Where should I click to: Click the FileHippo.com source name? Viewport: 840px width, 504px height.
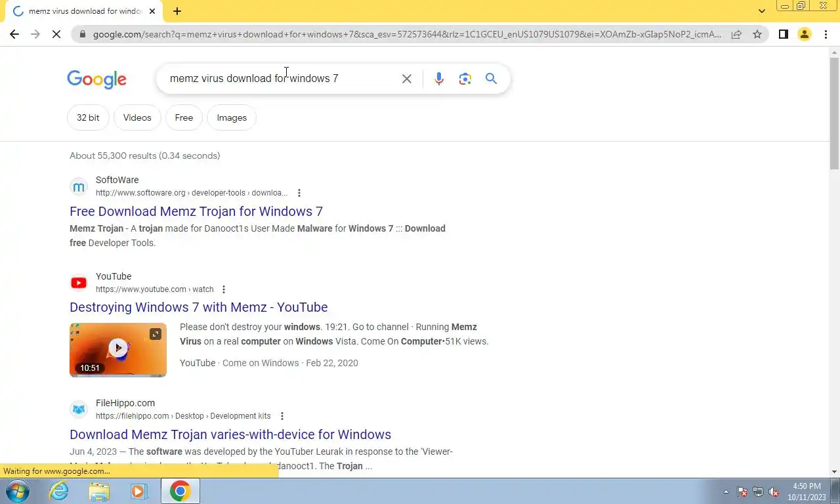pos(125,403)
